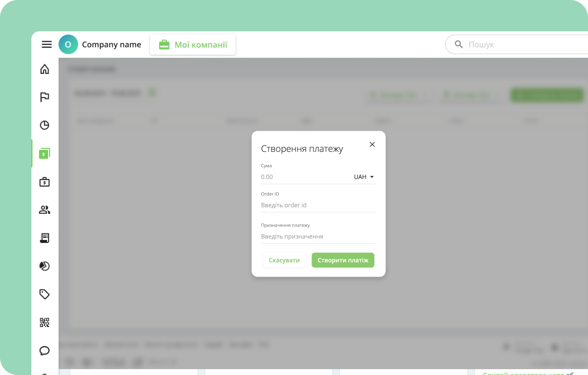
Task: Click the Мої компанії button
Action: tap(193, 44)
